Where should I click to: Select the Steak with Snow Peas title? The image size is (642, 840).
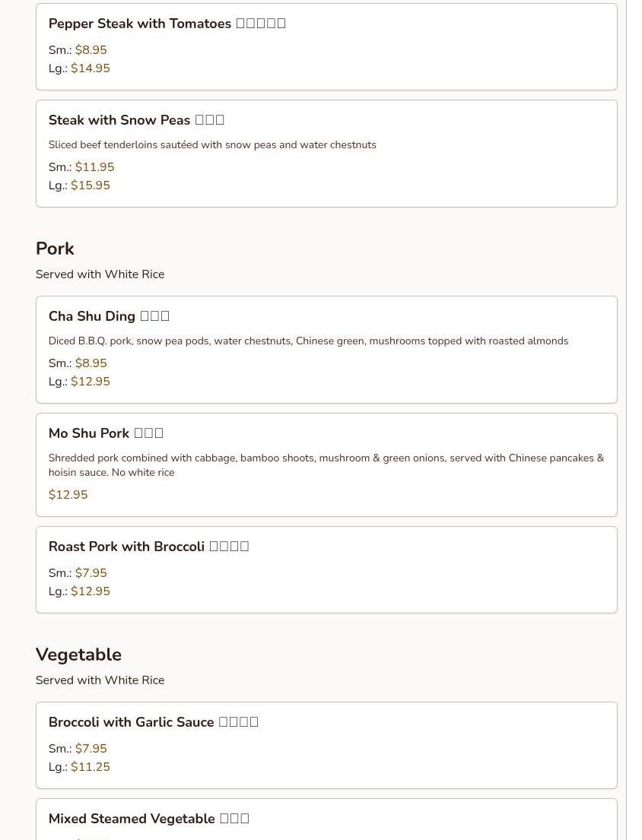click(136, 120)
